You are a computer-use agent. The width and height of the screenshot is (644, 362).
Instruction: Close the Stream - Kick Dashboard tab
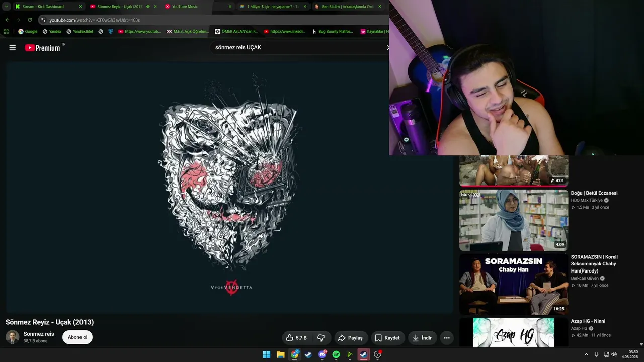pos(80,7)
